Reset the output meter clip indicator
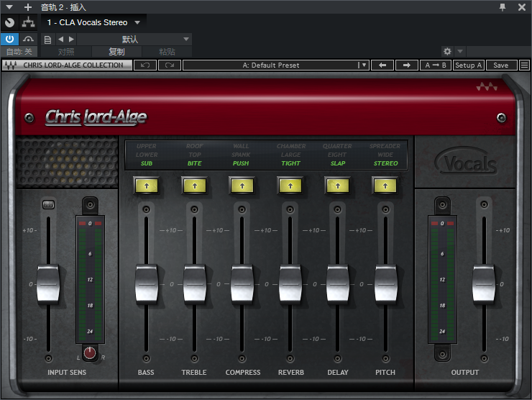532x400 pixels. click(442, 224)
